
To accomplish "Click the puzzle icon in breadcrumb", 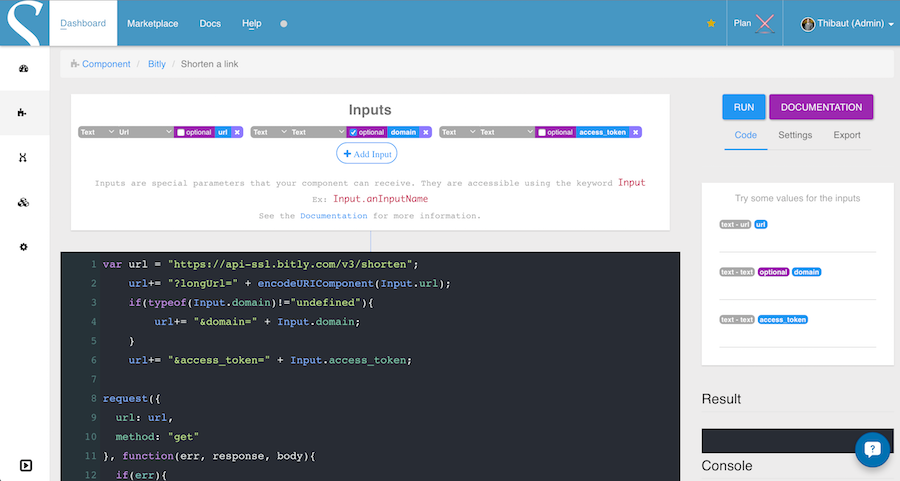I will pyautogui.click(x=75, y=64).
